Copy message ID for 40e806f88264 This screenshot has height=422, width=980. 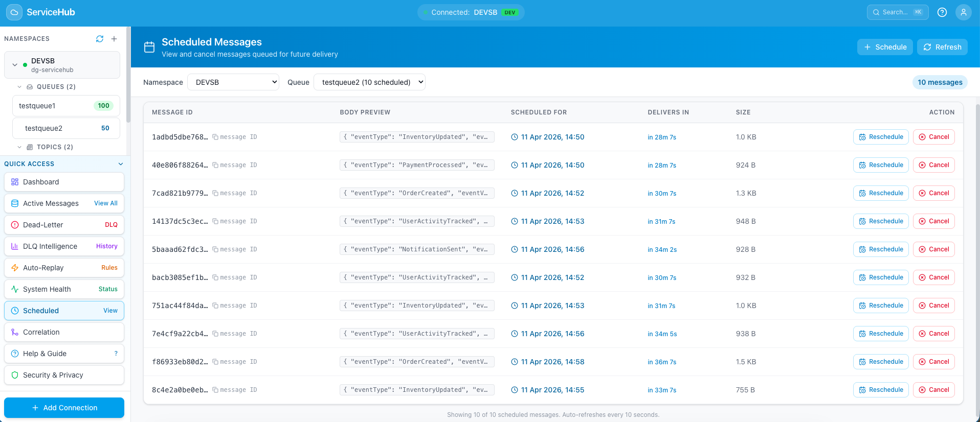coord(215,165)
